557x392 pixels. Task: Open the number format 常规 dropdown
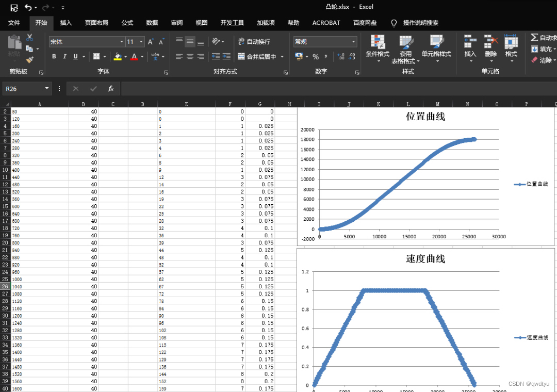[353, 42]
